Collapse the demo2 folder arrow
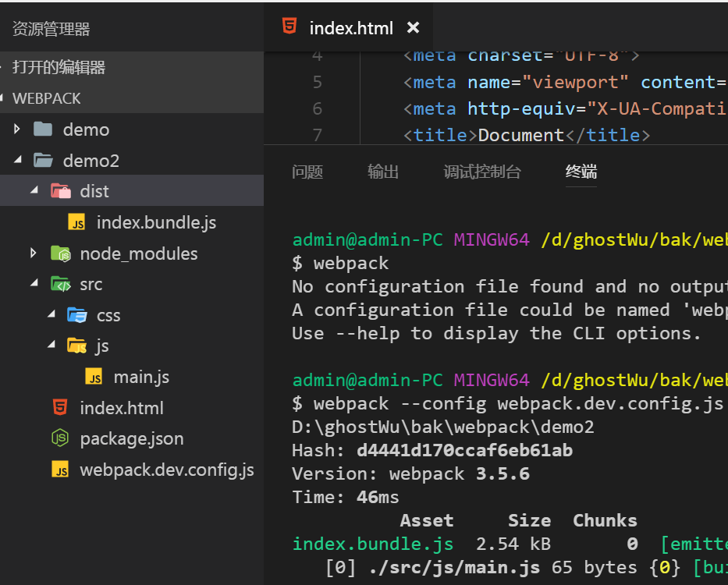Screen dimensions: 728x585 (x=18, y=160)
